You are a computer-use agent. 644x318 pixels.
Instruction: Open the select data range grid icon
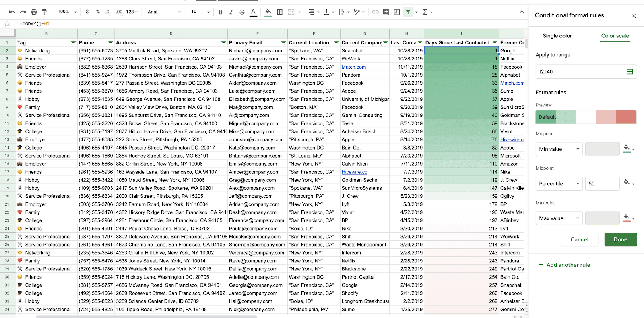coord(630,72)
